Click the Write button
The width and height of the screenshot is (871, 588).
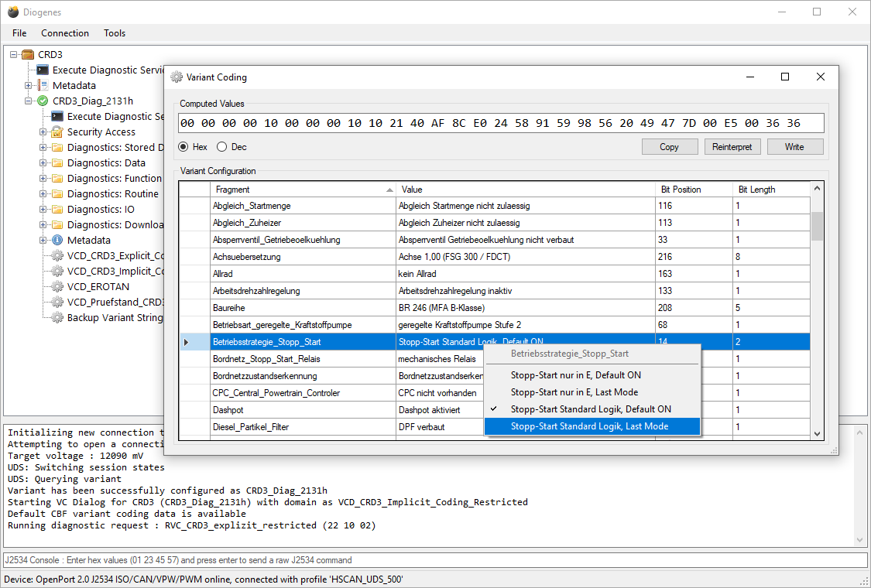794,147
